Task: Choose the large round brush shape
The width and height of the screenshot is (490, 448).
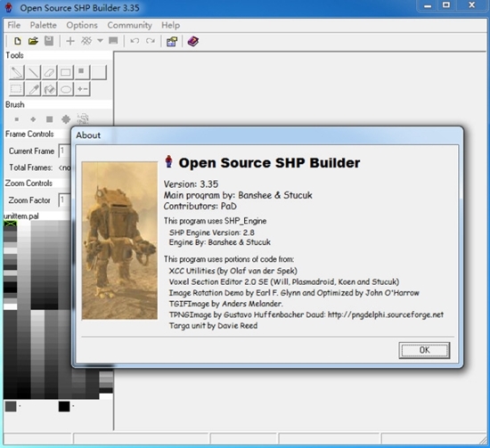Action: [66, 119]
